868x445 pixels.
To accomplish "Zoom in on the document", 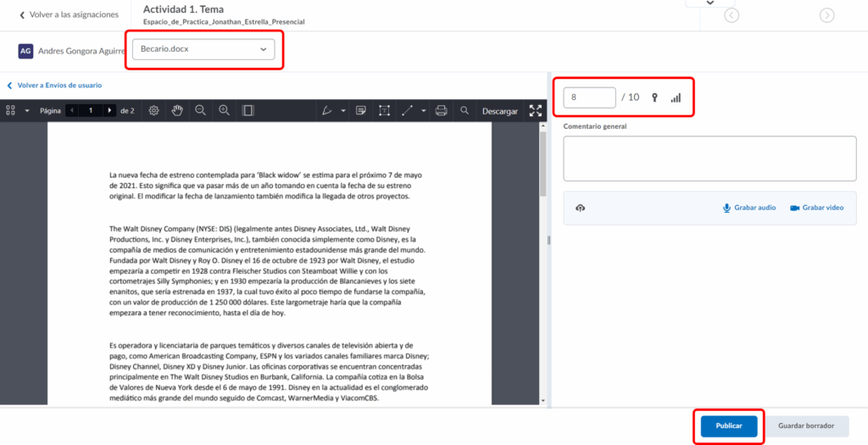I will click(x=225, y=110).
